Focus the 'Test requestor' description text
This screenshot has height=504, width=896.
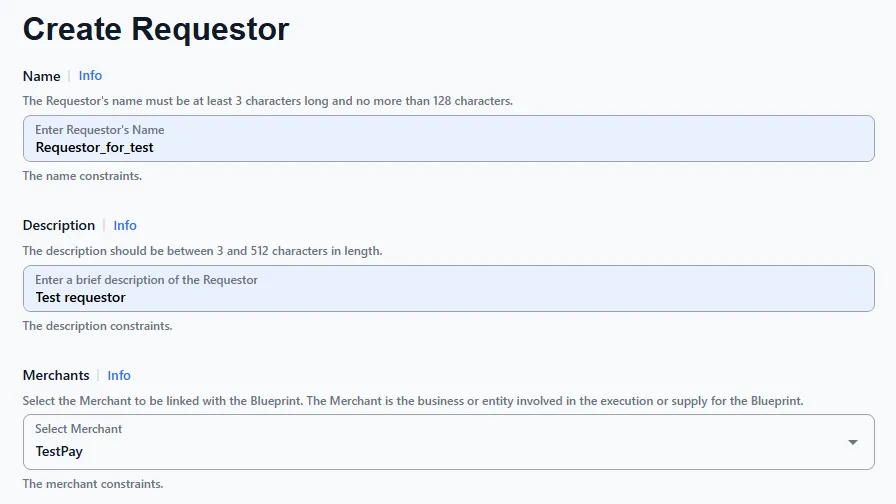(81, 297)
